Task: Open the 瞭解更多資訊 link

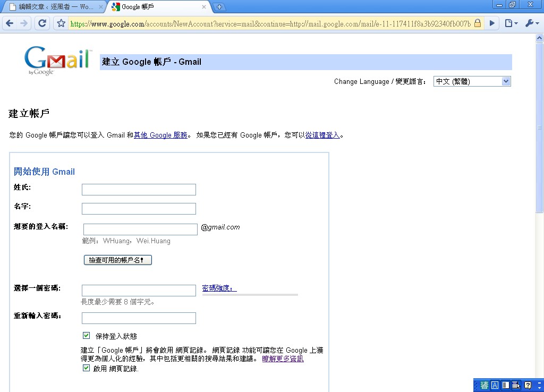Action: [283, 359]
